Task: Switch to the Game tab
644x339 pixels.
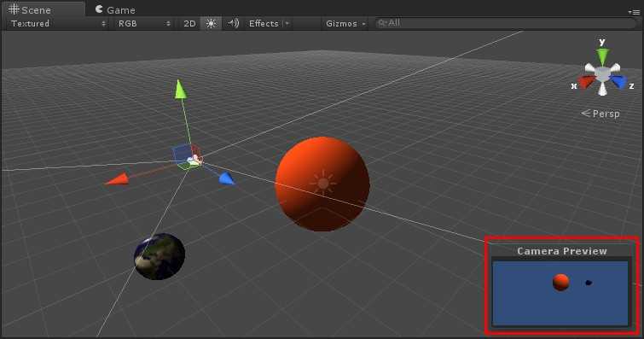Action: 115,9
